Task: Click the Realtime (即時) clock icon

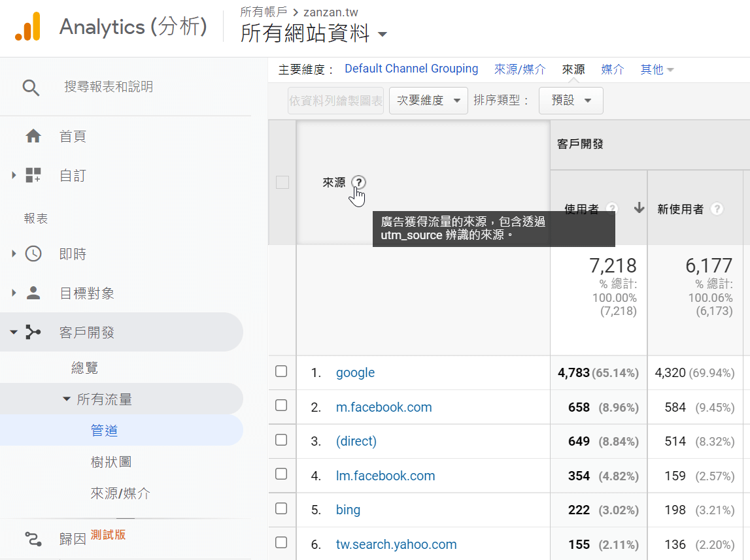Action: [x=33, y=254]
